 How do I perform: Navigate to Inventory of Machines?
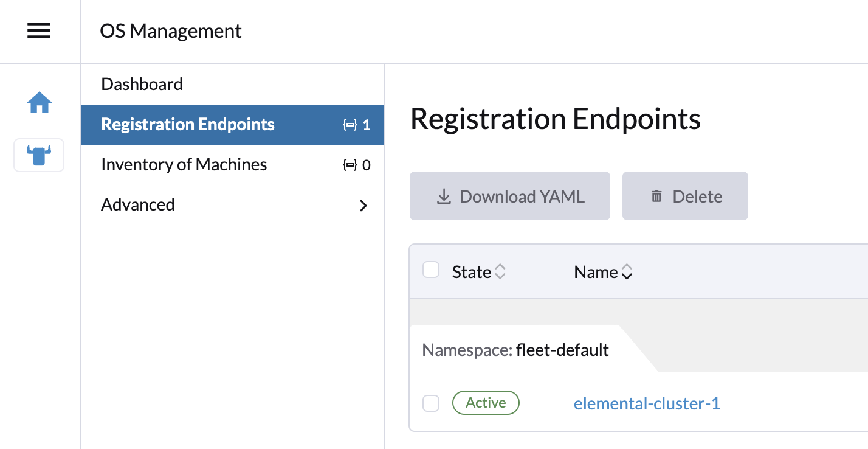pyautogui.click(x=184, y=164)
